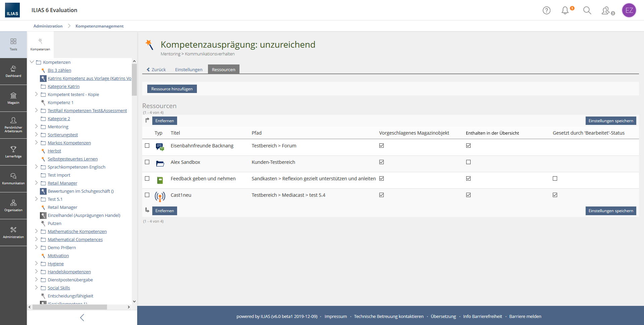Image resolution: width=644 pixels, height=325 pixels.
Task: Click the search magnifier icon
Action: (587, 10)
